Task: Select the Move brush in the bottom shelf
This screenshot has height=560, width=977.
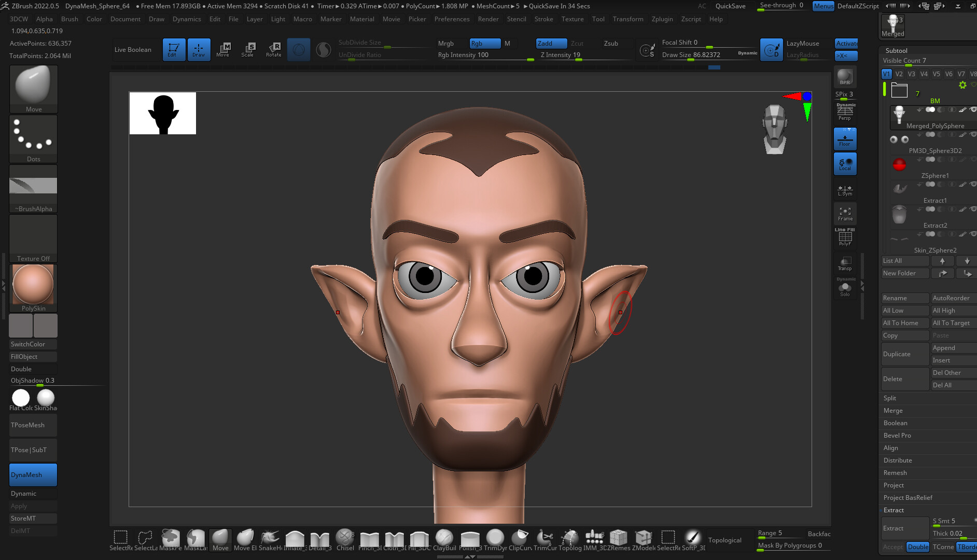Action: coord(220,538)
